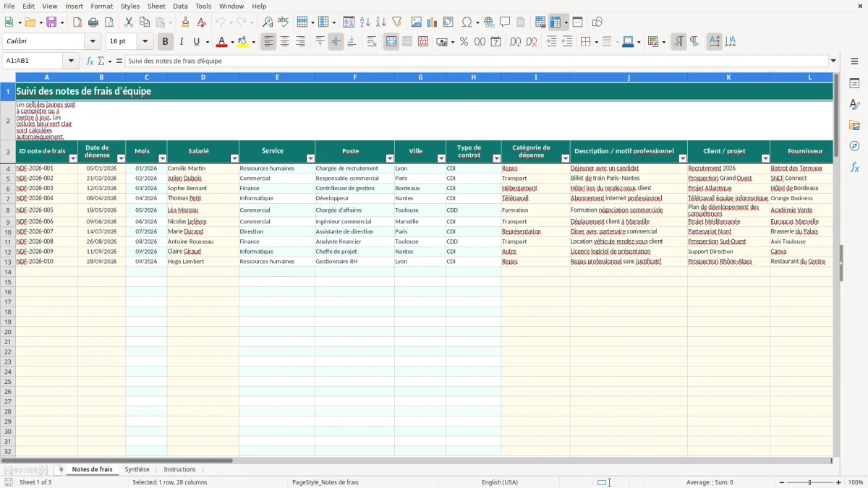
Task: Toggle Italic formatting
Action: [181, 42]
